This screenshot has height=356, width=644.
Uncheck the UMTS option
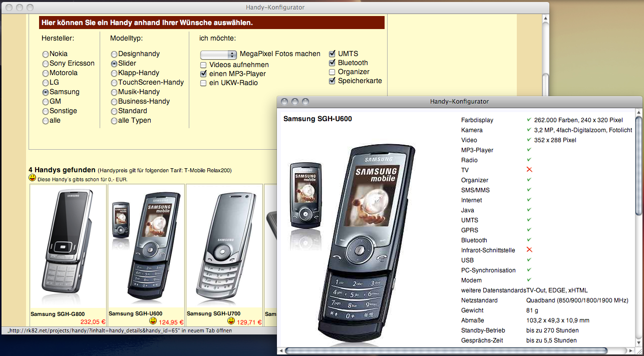[332, 54]
